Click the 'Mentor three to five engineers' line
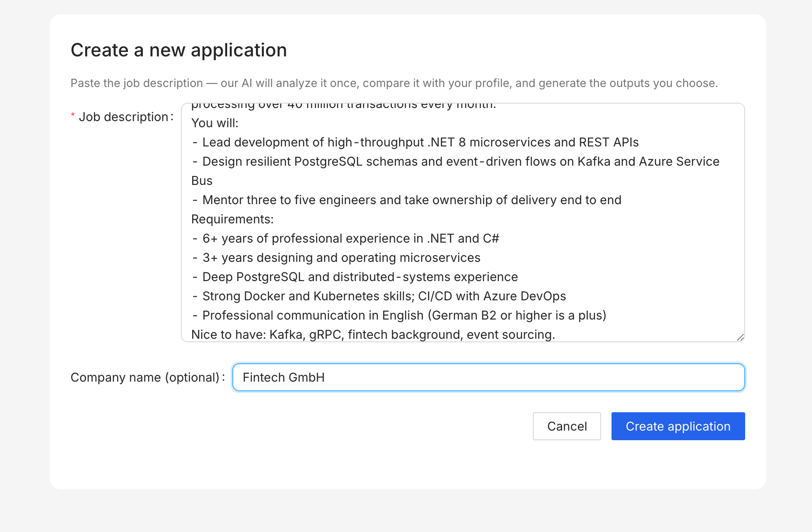 click(x=406, y=200)
